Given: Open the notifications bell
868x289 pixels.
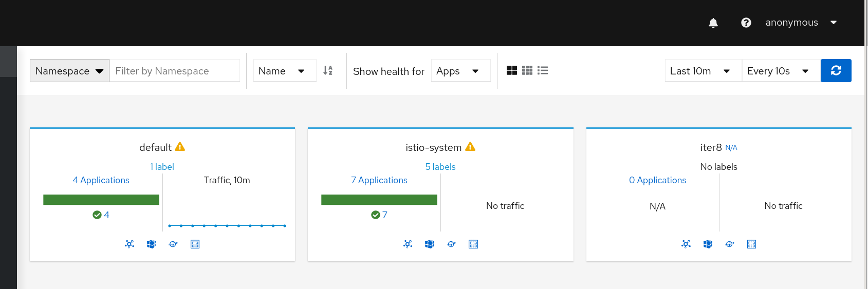Looking at the screenshot, I should point(713,23).
